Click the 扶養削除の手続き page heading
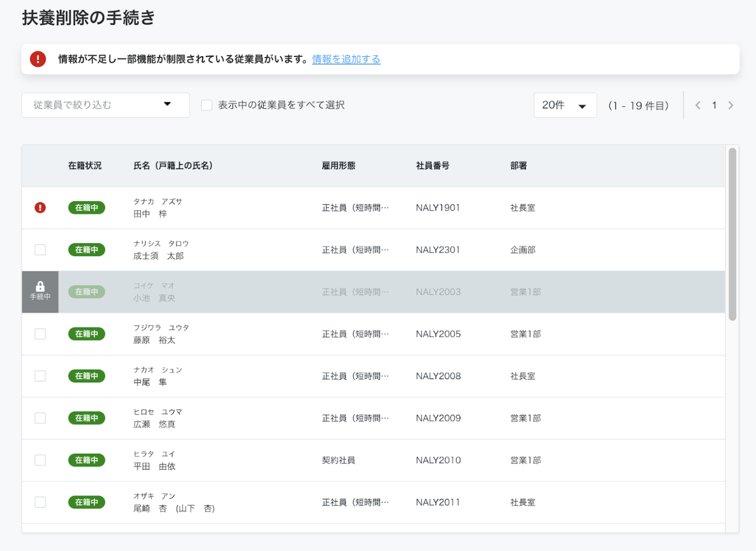 pyautogui.click(x=88, y=18)
